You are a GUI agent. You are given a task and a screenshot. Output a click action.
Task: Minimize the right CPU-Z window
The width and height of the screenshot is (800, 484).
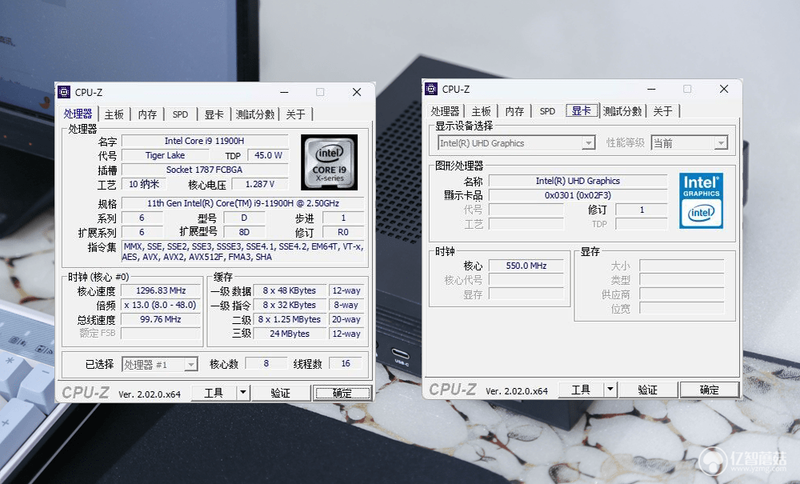652,89
